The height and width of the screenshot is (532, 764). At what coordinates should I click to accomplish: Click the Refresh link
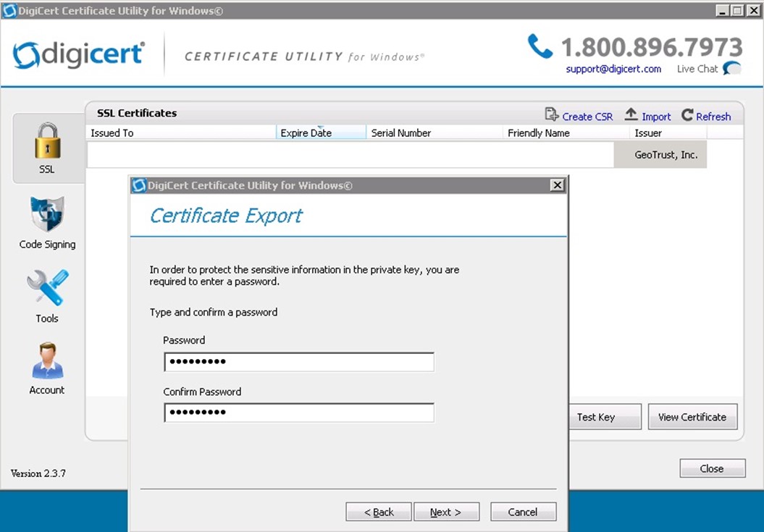coord(713,117)
